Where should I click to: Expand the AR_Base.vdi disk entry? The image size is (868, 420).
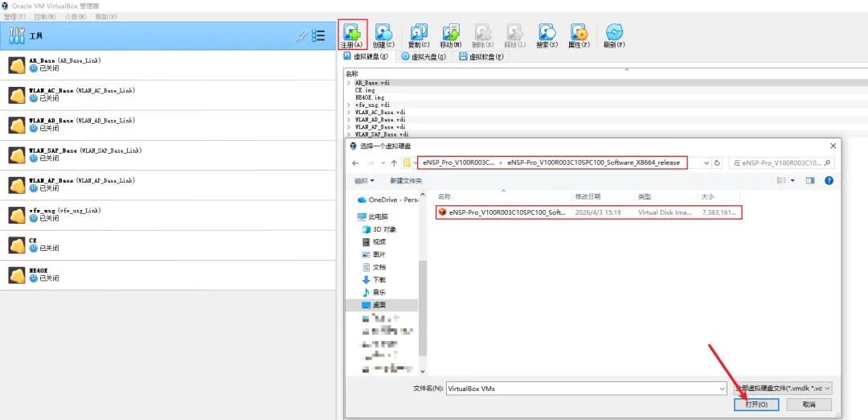[x=349, y=83]
